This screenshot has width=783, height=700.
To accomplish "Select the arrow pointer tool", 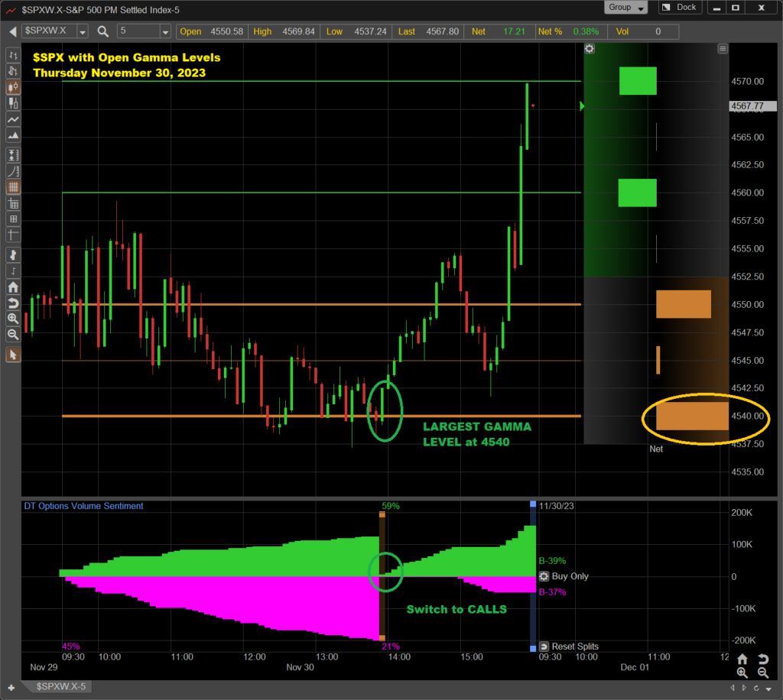I will tap(13, 355).
